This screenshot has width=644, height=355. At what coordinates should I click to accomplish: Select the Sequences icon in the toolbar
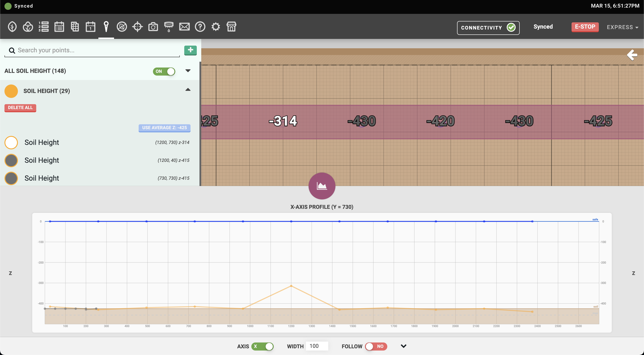click(x=44, y=27)
